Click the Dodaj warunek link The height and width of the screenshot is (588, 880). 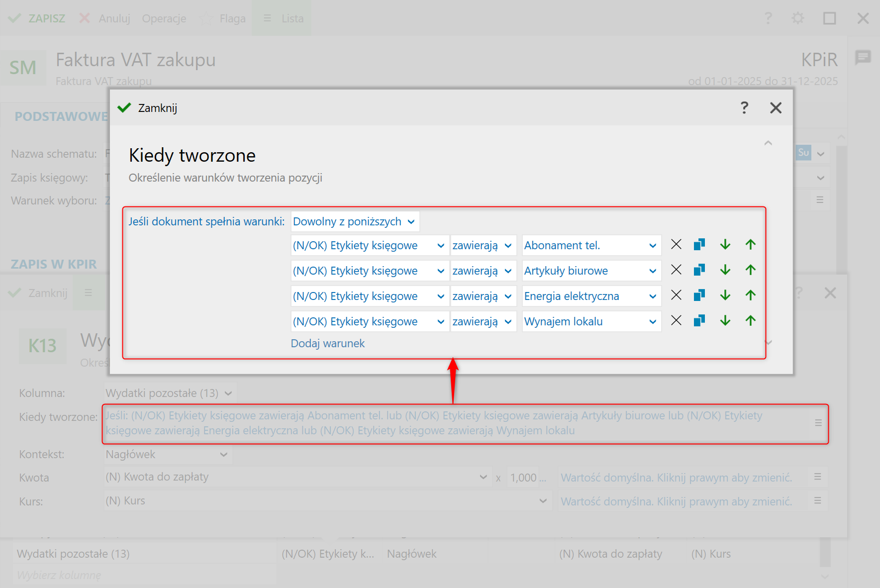pyautogui.click(x=327, y=343)
